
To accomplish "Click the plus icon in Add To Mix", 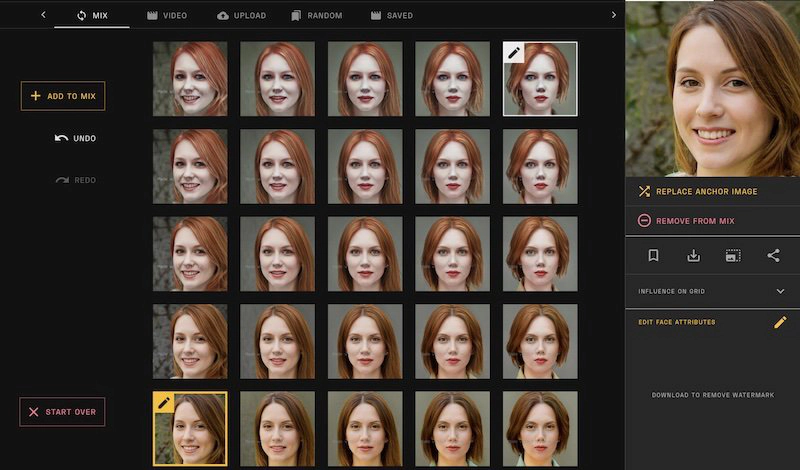I will (x=35, y=96).
